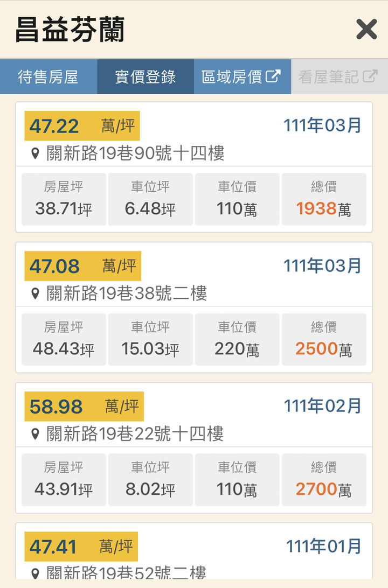Viewport: 388px width, 588px height.
Task: Open the address 關新路19巷38號二樓
Action: tap(127, 293)
